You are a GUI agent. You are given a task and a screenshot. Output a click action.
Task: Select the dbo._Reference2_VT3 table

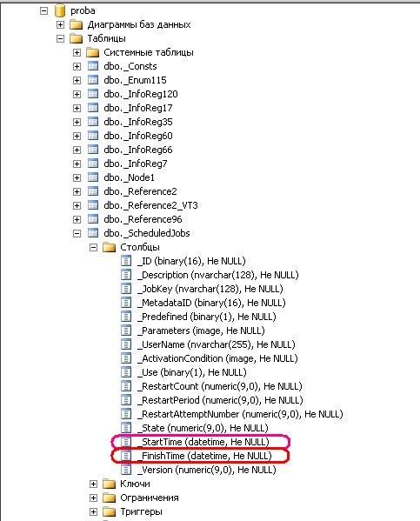(150, 205)
